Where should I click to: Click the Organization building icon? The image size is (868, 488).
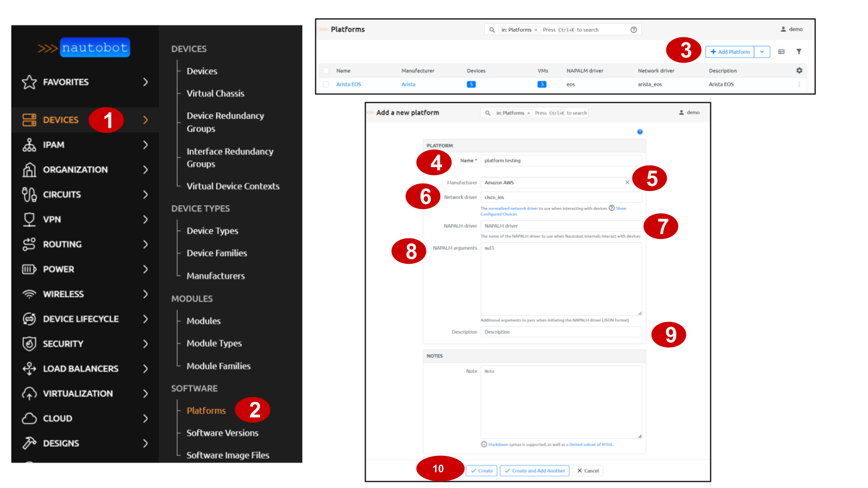(x=29, y=169)
